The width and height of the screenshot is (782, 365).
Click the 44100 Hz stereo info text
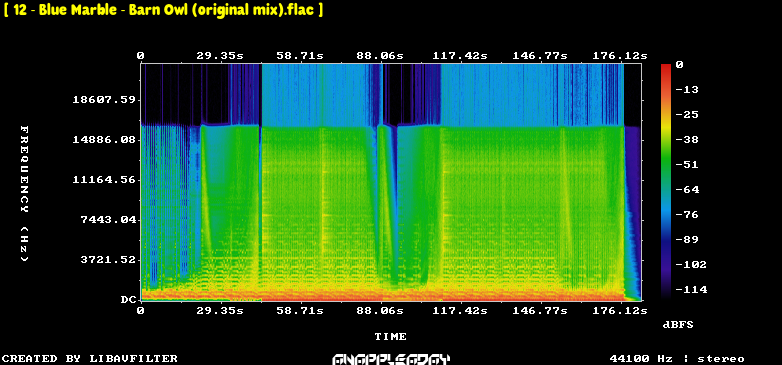[677, 359]
